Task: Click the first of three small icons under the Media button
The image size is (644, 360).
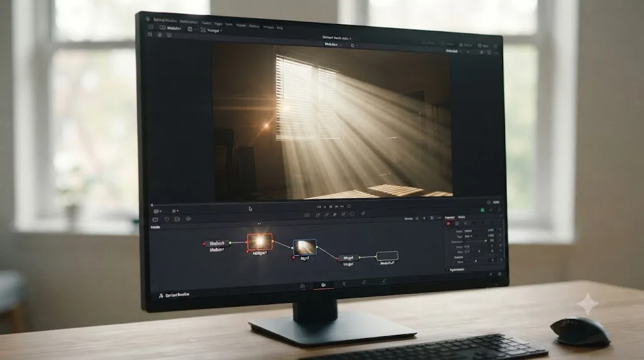Action: (x=150, y=35)
